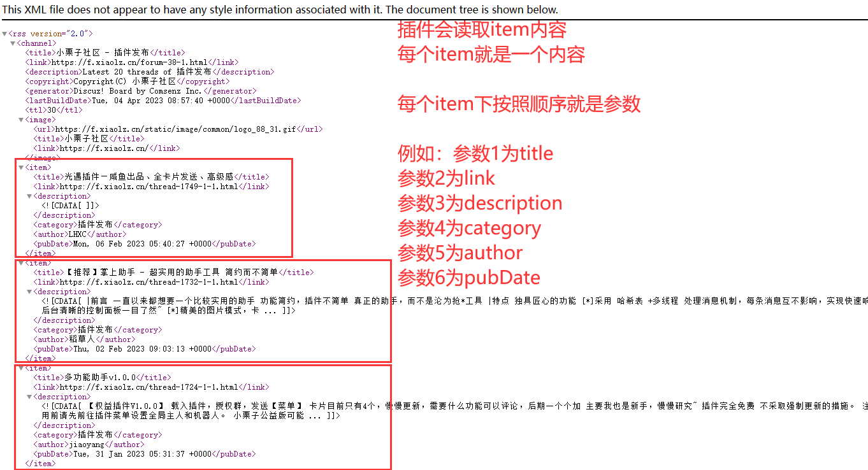The image size is (868, 470).
Task: Click the red annotation 参数3为description
Action: (x=480, y=203)
